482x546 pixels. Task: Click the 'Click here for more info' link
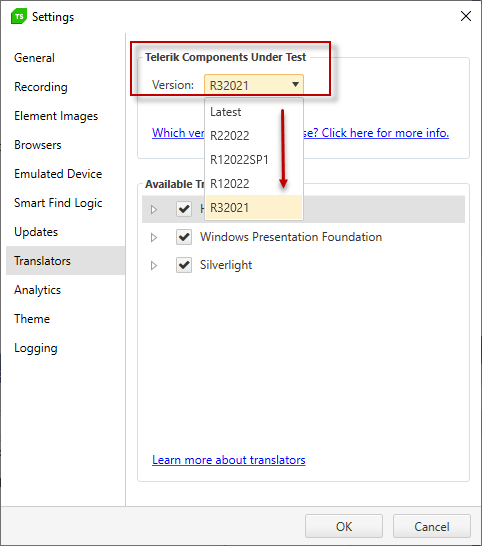point(385,133)
